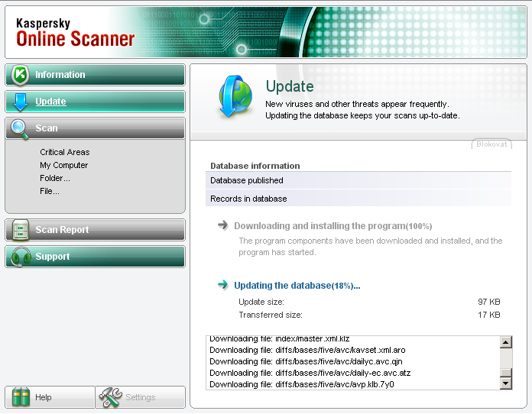This screenshot has height=414, width=532.
Task: Click the file cabinet Scan Report icon
Action: pos(21,230)
